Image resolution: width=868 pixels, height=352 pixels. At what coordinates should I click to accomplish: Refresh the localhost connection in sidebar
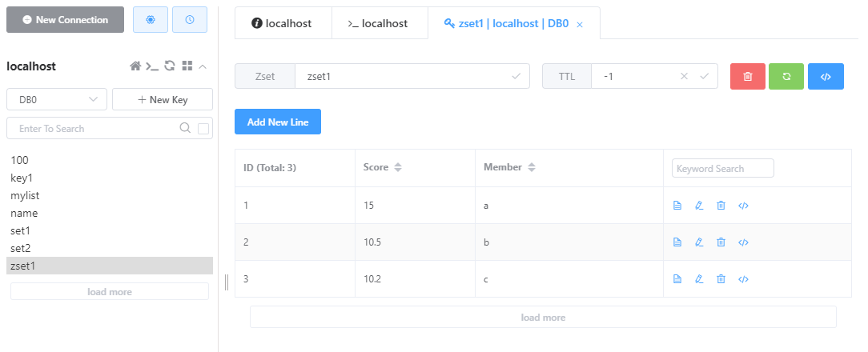tap(170, 66)
